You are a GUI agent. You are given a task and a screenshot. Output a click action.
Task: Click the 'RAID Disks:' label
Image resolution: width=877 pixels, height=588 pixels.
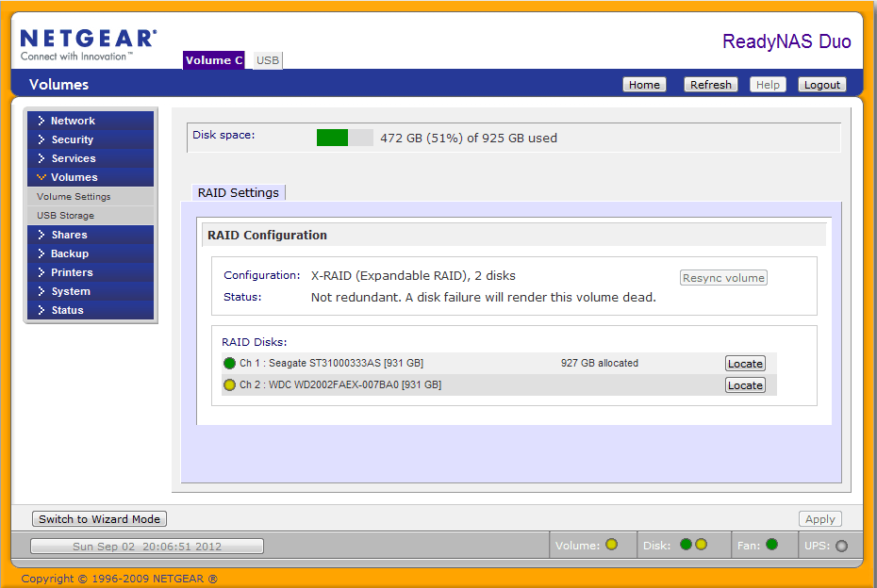pos(254,342)
